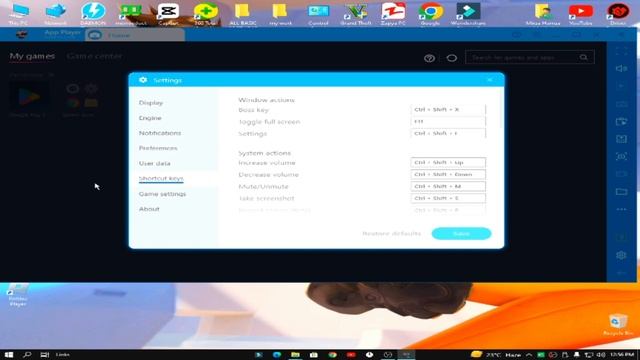Open the Windows Start menu
Image resolution: width=640 pixels, height=360 pixels.
point(9,355)
